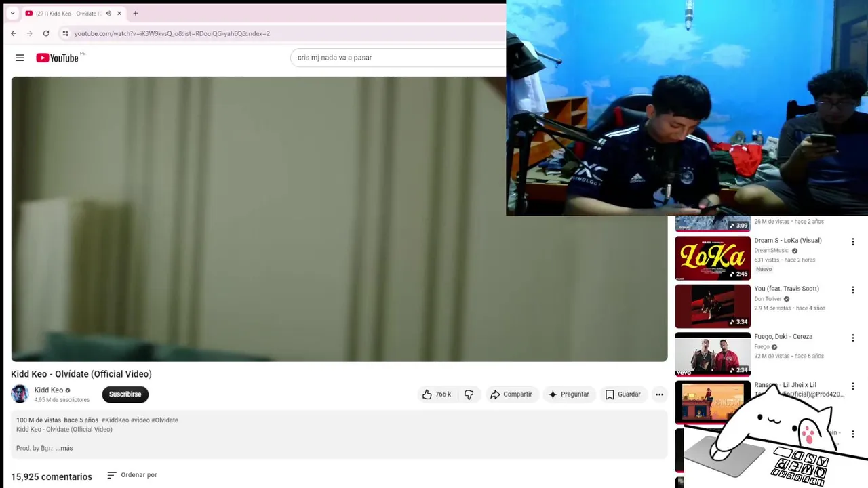Click the video player area
Screen dimensions: 868x488
tap(339, 219)
